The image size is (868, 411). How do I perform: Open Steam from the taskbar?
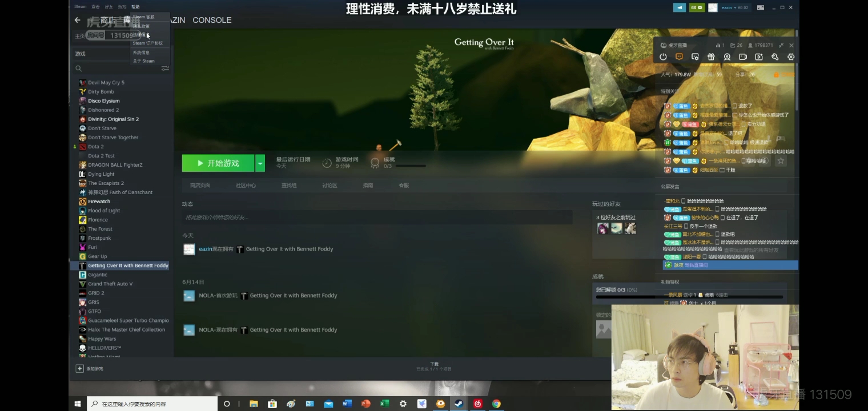point(459,404)
